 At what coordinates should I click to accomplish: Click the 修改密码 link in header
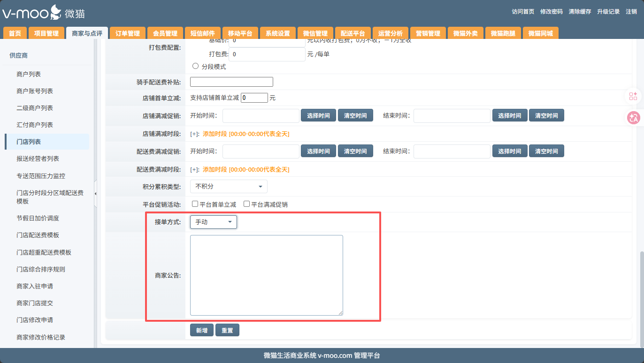click(x=551, y=12)
